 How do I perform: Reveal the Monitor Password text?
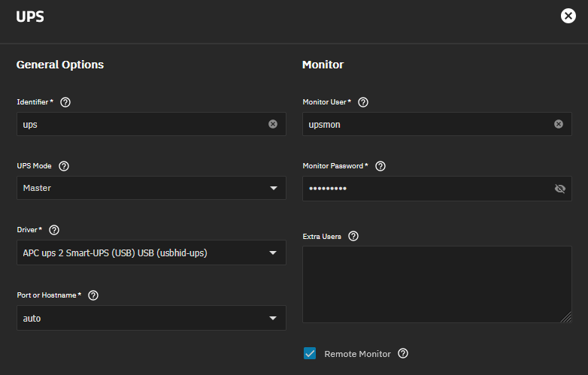pyautogui.click(x=559, y=189)
